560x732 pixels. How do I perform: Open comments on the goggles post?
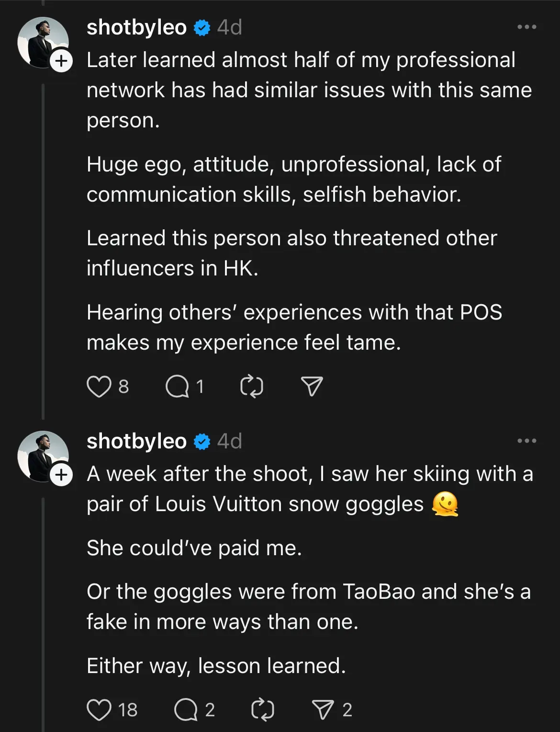(x=186, y=709)
